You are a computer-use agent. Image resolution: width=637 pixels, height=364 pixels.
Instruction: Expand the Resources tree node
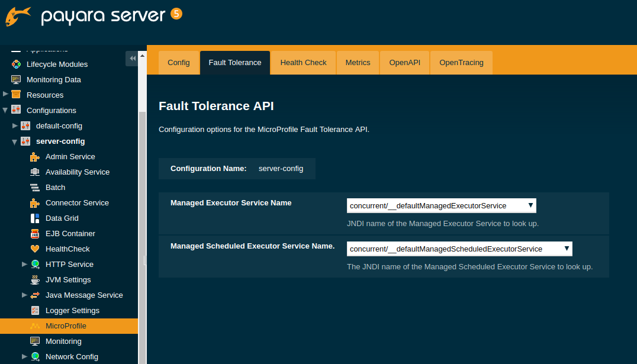tap(5, 94)
